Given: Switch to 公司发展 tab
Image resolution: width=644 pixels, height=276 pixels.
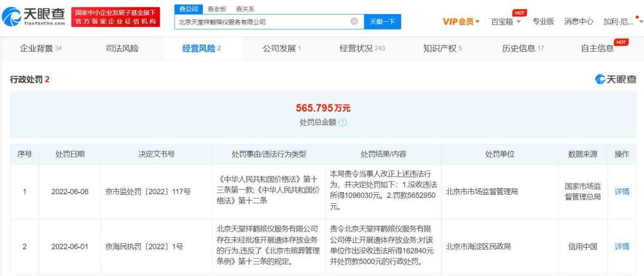Looking at the screenshot, I should pyautogui.click(x=282, y=48).
